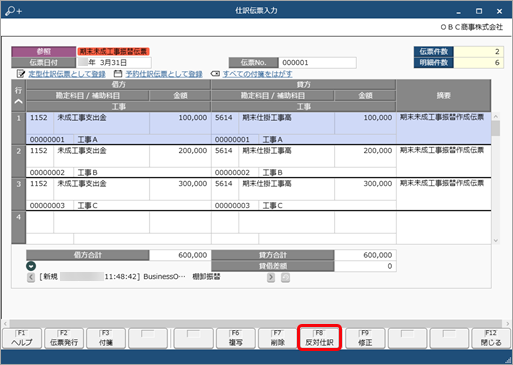513x365 pixels.
Task: Click F2 伝票発行 button
Action: [64, 338]
